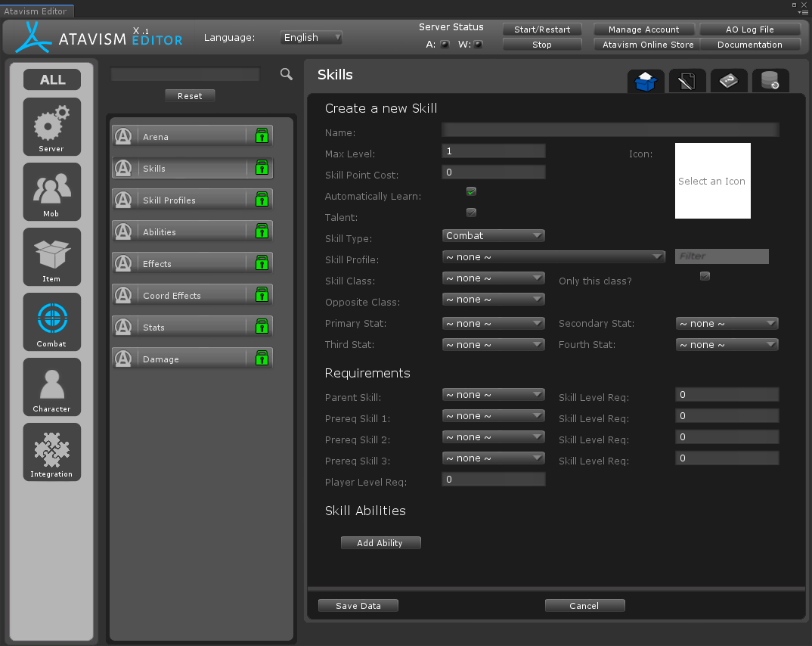
Task: Open the database restore tab icon
Action: tap(770, 82)
